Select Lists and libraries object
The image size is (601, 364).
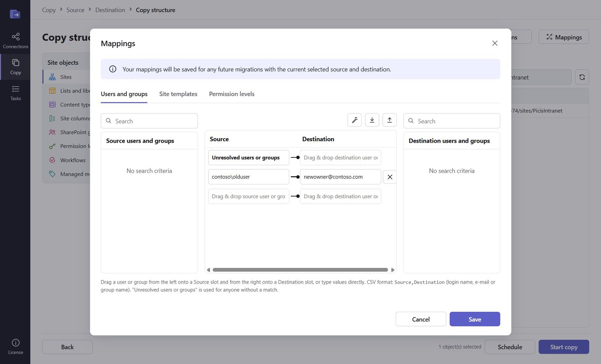click(x=66, y=91)
